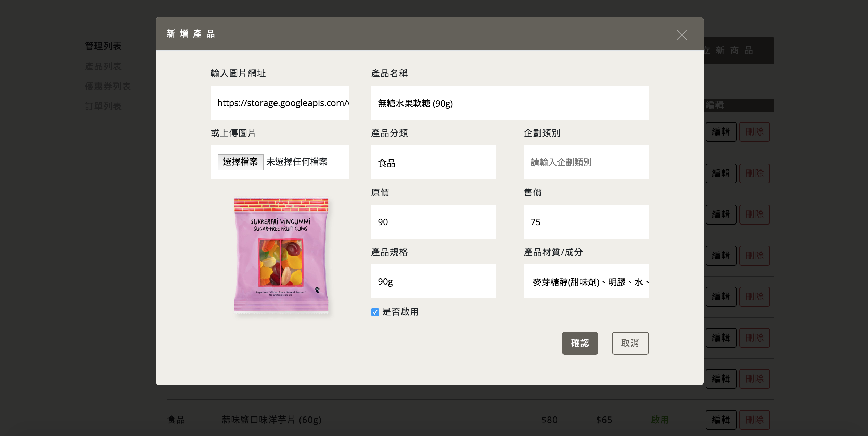This screenshot has height=436, width=868.
Task: Open 優惠券列表 in the sidebar
Action: coord(108,86)
